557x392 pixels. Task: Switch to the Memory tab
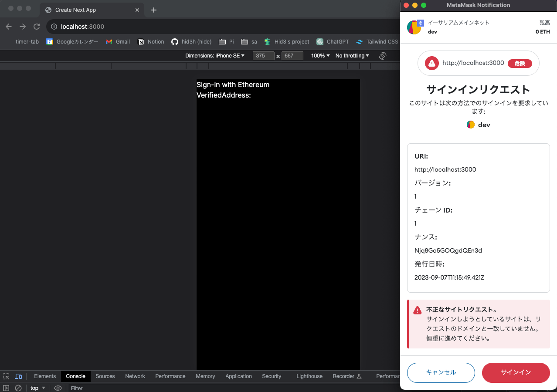coord(205,376)
